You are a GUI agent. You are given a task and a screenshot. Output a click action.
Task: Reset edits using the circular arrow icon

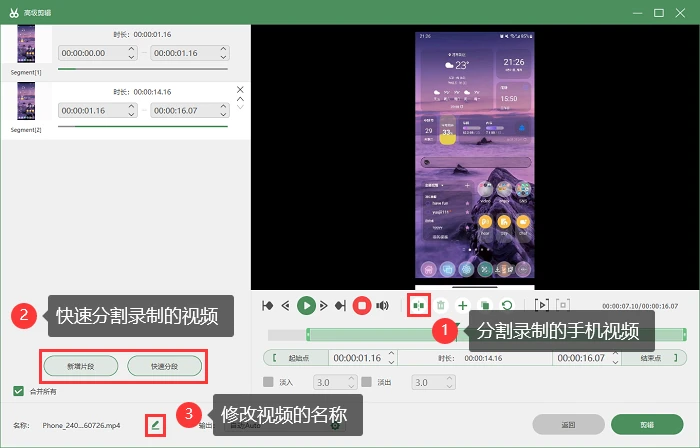507,306
